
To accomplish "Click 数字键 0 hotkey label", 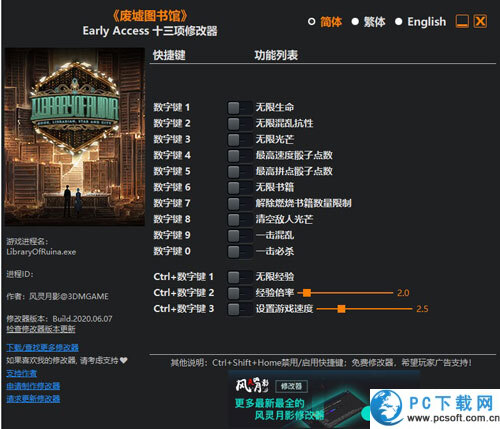I will click(x=172, y=251).
